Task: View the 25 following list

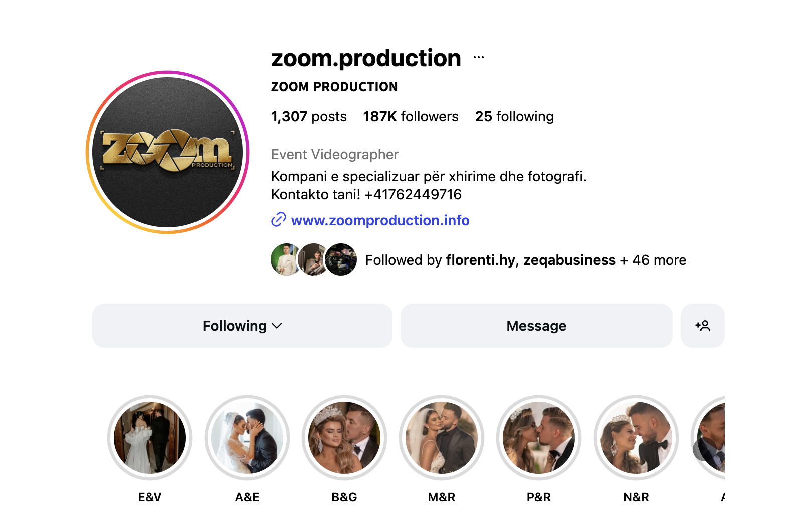Action: (514, 117)
